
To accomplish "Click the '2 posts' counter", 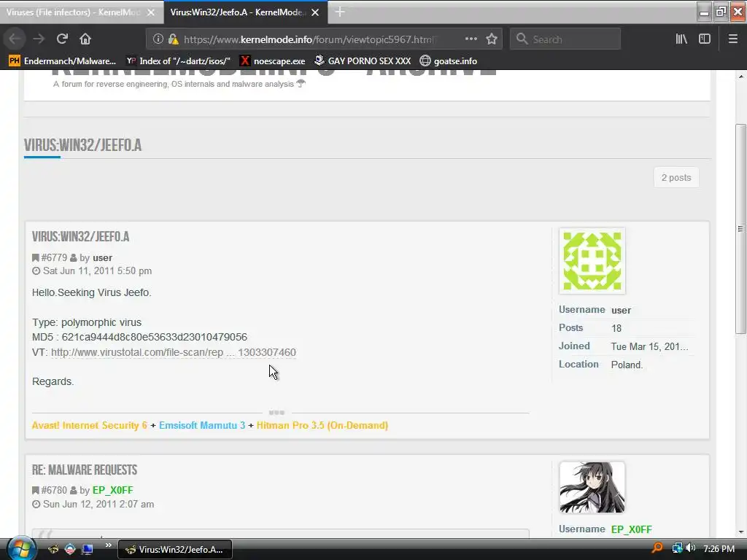I will pyautogui.click(x=676, y=178).
